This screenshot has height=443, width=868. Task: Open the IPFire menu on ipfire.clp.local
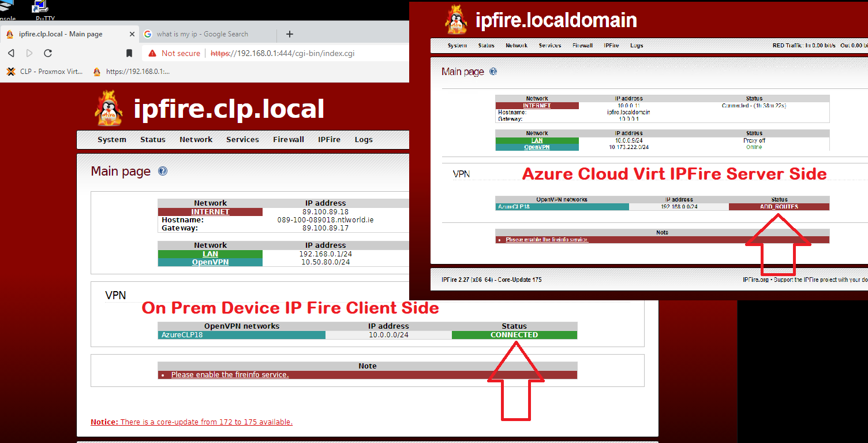coord(330,139)
